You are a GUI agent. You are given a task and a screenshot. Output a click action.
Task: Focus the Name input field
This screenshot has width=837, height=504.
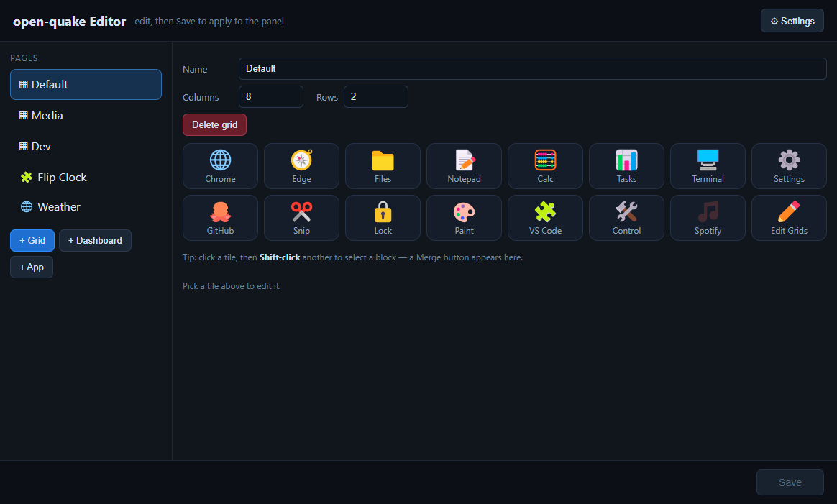(532, 69)
